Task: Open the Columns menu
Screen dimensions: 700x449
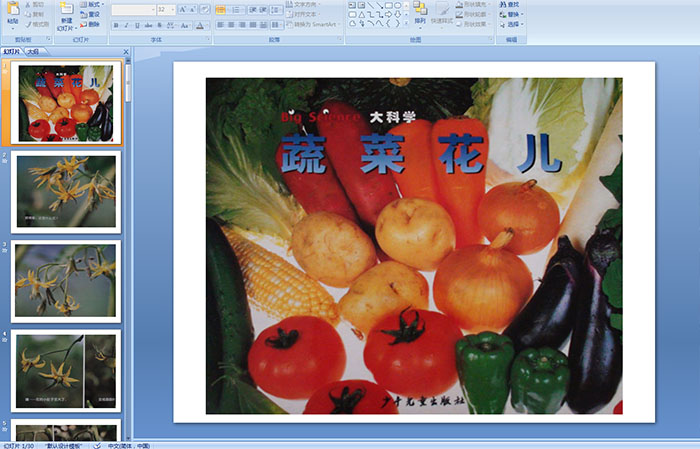Action: point(276,25)
